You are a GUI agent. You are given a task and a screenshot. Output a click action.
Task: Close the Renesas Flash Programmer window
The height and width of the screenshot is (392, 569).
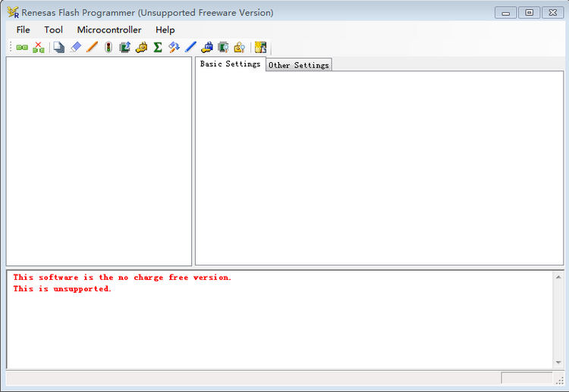(552, 13)
